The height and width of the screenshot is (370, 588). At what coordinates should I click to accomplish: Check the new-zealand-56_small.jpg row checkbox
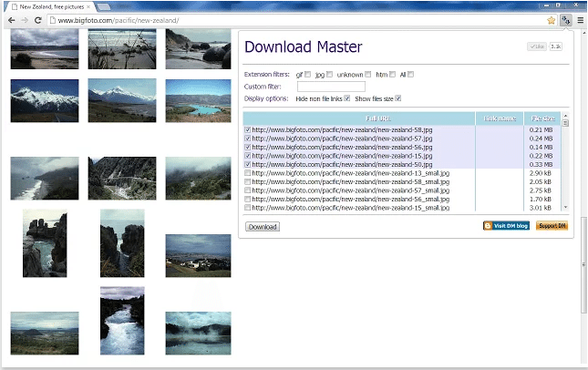pyautogui.click(x=247, y=199)
